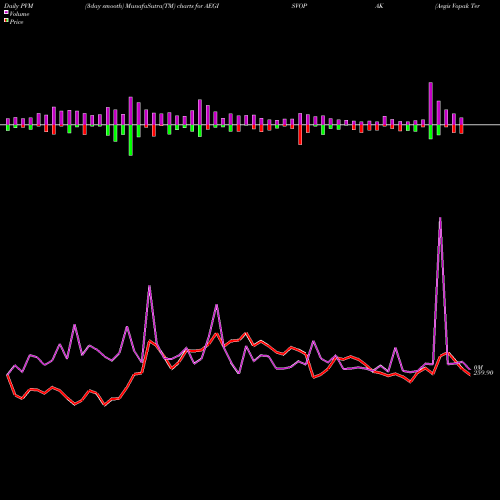Click the '0M' volume value label
500x500 pixels.
(x=478, y=367)
